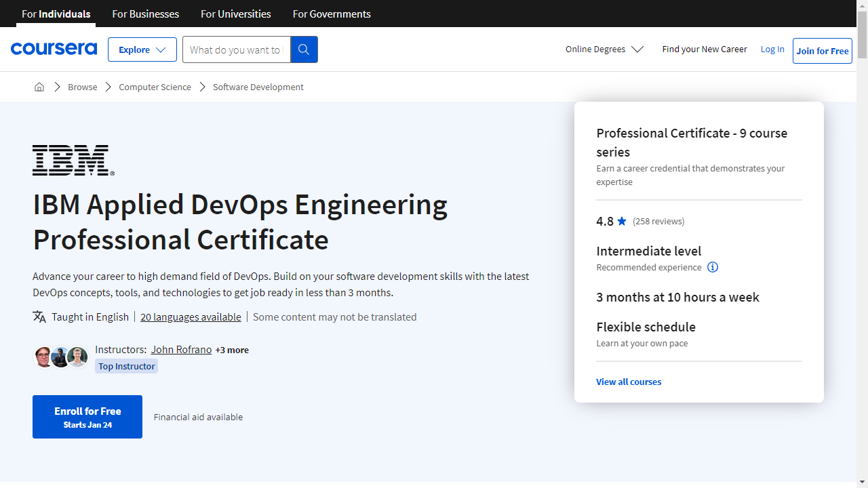Click the home icon in breadcrumbs
The image size is (868, 488).
[39, 87]
